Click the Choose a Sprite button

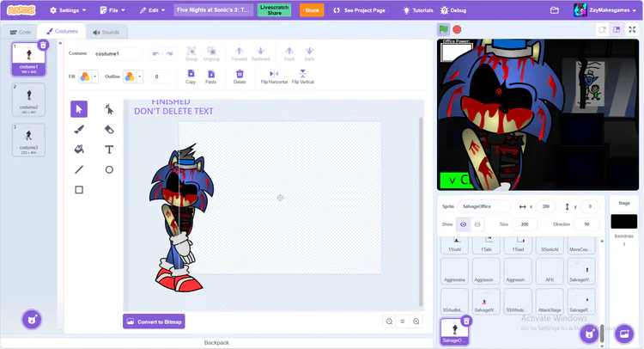point(589,334)
